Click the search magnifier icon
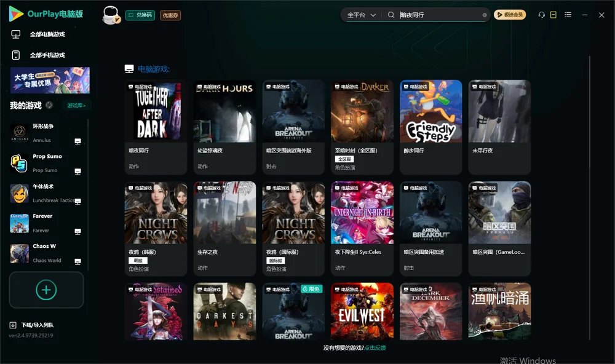 pos(391,15)
